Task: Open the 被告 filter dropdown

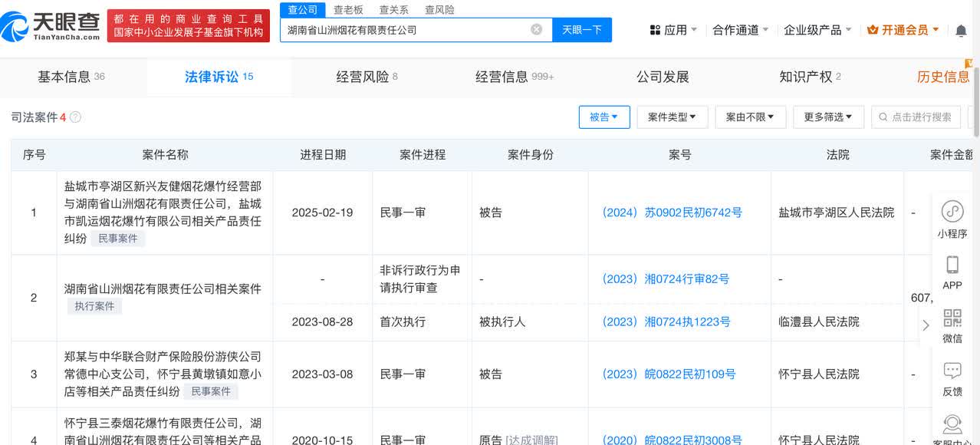Action: (604, 117)
